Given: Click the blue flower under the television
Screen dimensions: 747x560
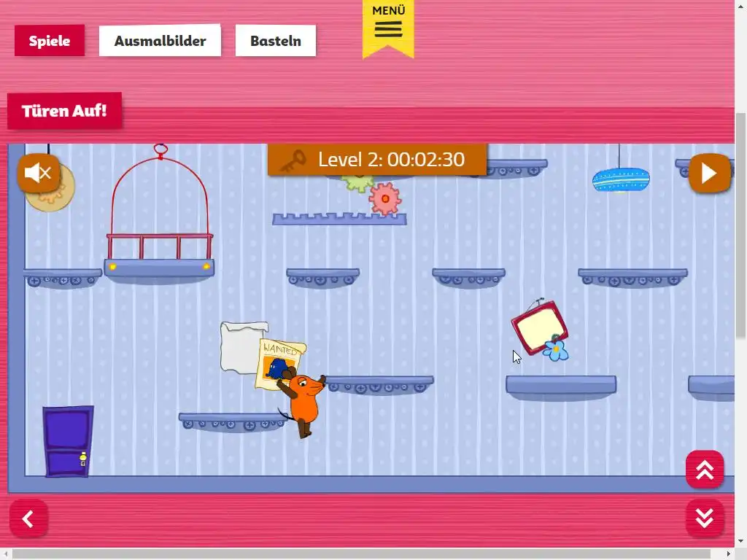Looking at the screenshot, I should pos(556,349).
